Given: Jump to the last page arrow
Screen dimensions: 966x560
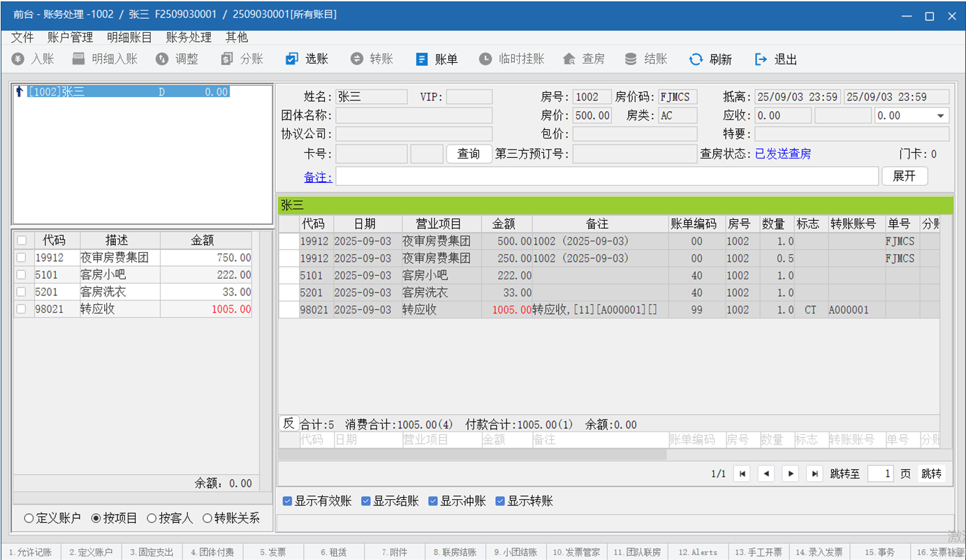Looking at the screenshot, I should 814,473.
